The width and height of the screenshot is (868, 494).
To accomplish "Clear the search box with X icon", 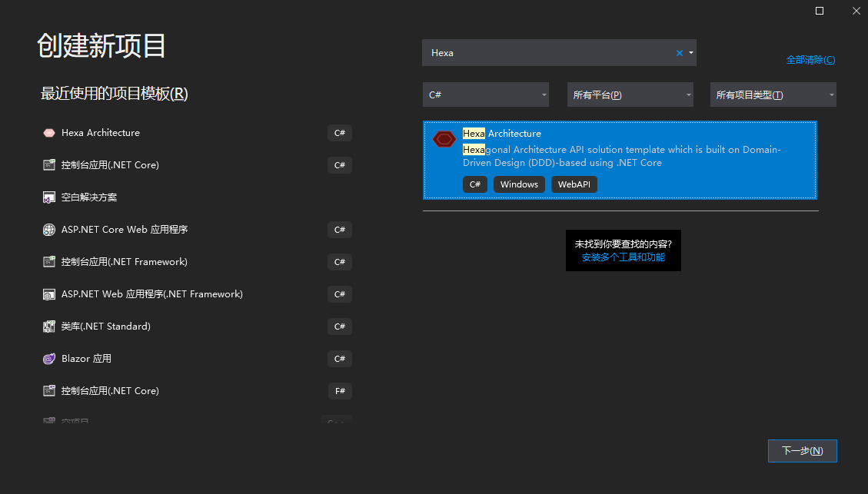I will point(679,53).
